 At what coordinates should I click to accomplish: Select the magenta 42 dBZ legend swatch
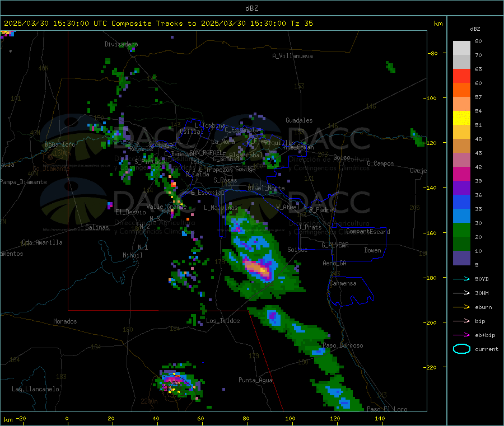461,174
